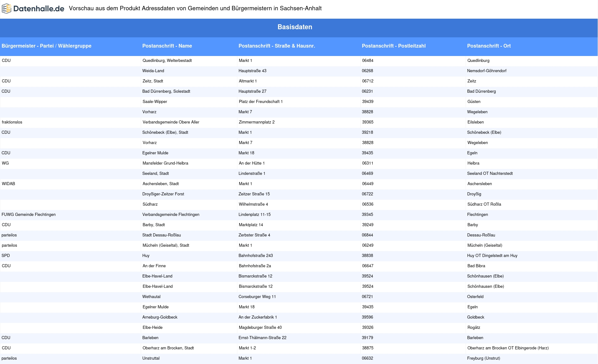
Task: Click the cell Saale-Wipper
Action: coord(155,102)
